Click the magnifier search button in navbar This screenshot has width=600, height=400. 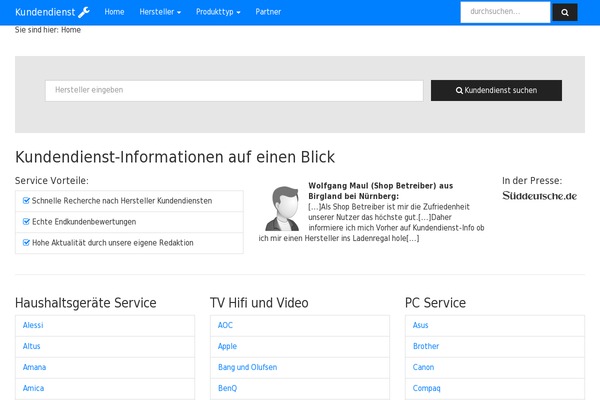[565, 12]
